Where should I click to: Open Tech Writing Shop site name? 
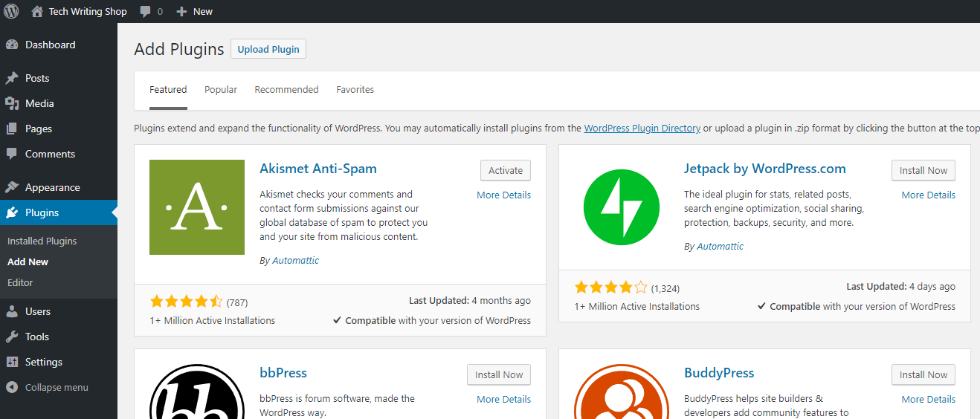tap(88, 11)
